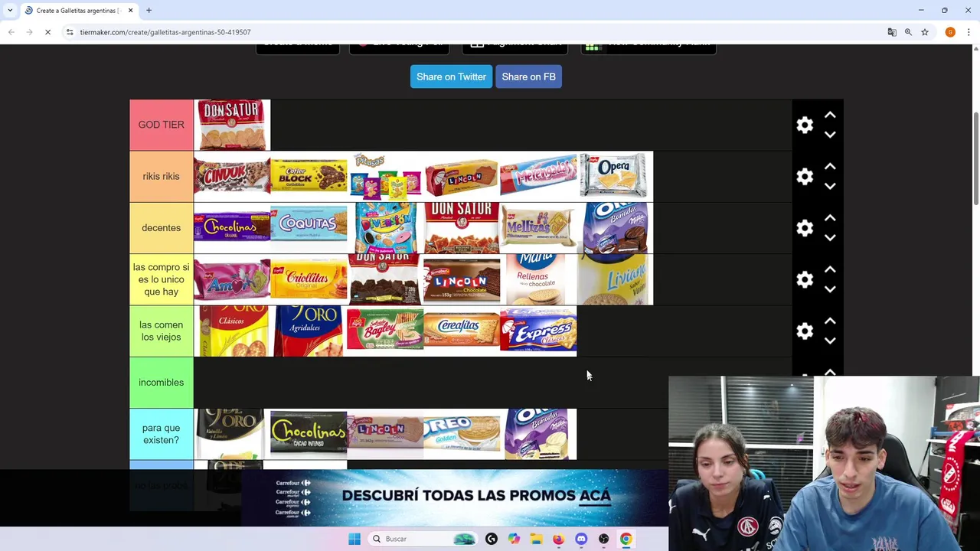Move 'las compro si' row up
This screenshot has height=551, width=980.
coord(830,269)
